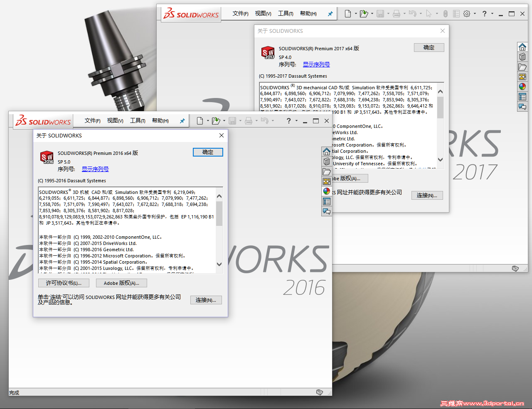Open the 工具 menu in SOLIDWORKS 2016 window
The height and width of the screenshot is (409, 532).
pos(138,121)
